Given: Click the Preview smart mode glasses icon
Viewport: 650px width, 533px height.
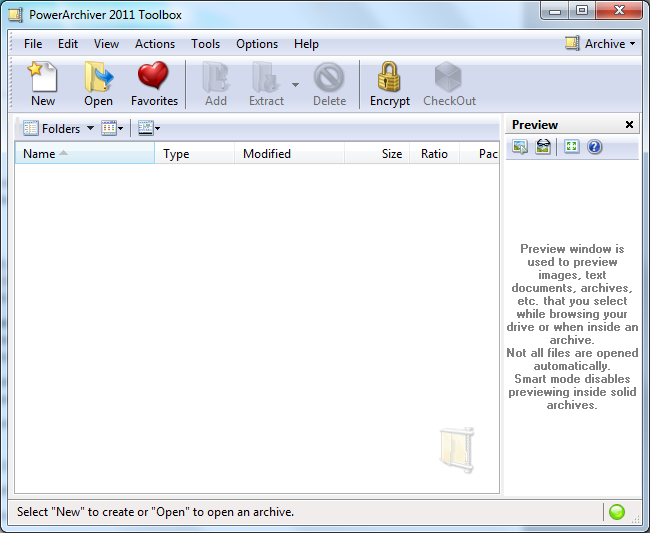Looking at the screenshot, I should point(543,147).
